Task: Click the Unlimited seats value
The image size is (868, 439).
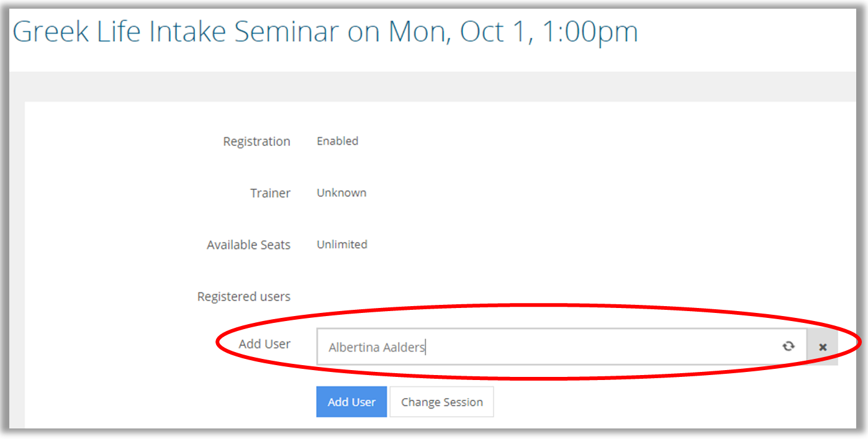Action: (342, 245)
